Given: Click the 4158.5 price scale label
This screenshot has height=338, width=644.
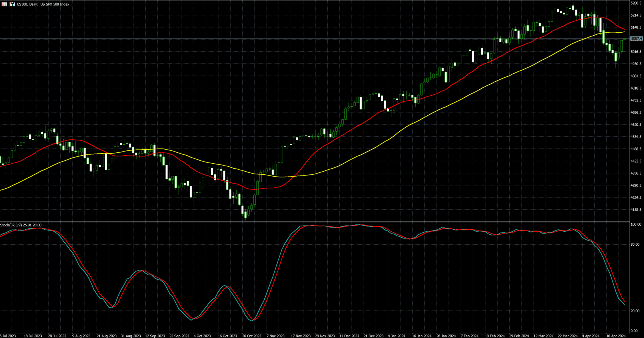Looking at the screenshot, I should point(636,210).
